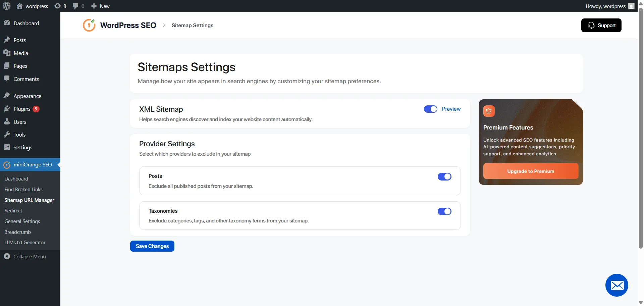This screenshot has width=644, height=306.
Task: Click the WordPress SEO title text
Action: pos(128,25)
